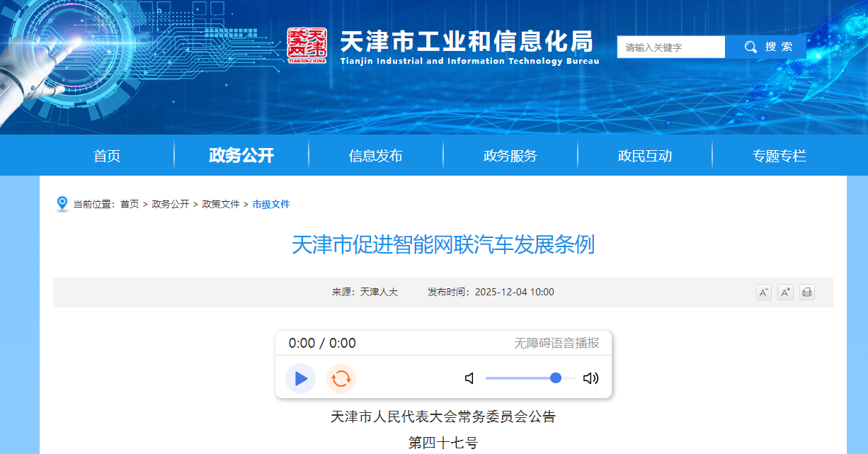Screen dimensions: 868x454
Task: Print the page using printer icon
Action: 807,293
